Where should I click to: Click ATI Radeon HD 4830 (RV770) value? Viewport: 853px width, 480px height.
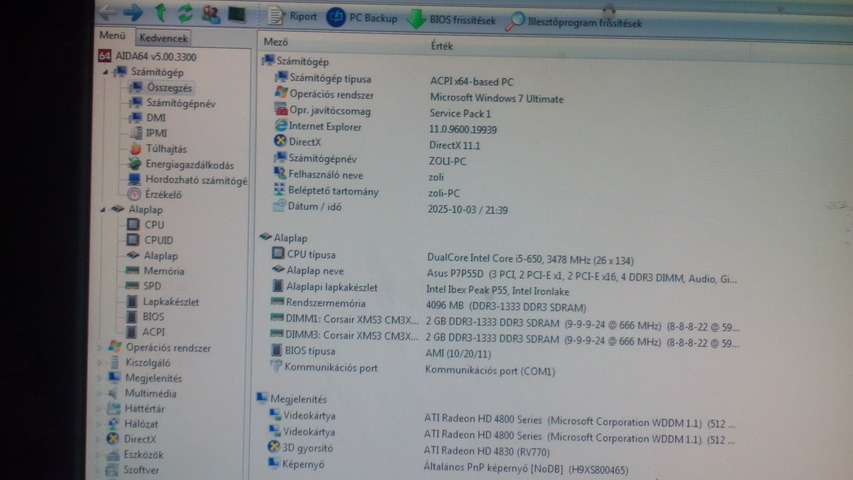(486, 451)
